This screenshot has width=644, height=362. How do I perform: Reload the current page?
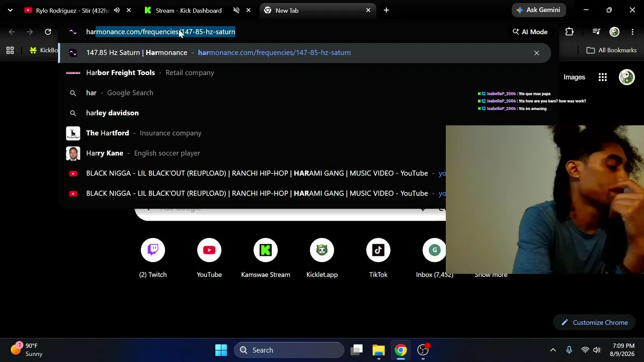point(48,32)
